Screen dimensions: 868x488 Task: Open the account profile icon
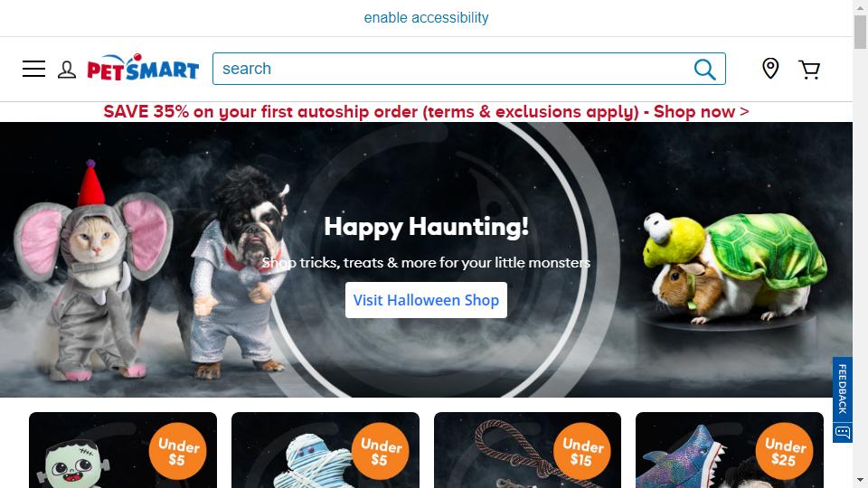67,70
